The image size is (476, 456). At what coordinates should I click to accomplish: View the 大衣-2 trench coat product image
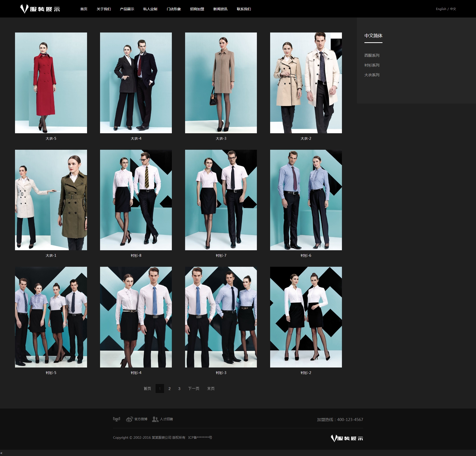click(x=306, y=83)
